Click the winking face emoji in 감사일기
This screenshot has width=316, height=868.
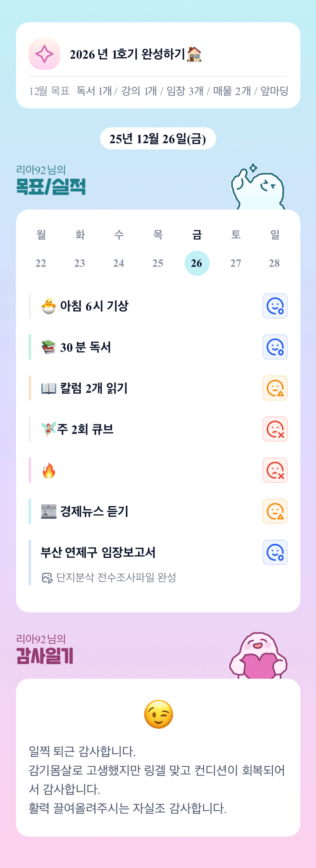(158, 714)
